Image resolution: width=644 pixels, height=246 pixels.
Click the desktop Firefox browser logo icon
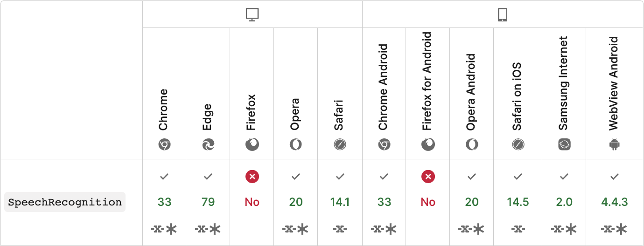pyautogui.click(x=252, y=145)
